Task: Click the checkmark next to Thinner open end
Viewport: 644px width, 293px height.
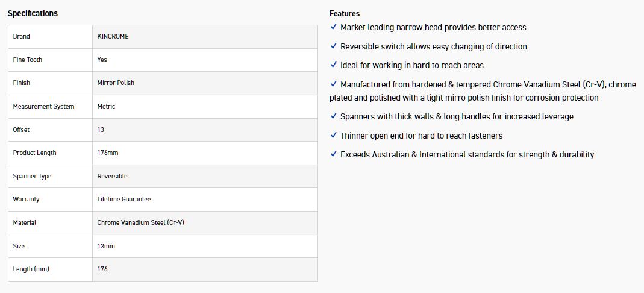Action: (334, 136)
